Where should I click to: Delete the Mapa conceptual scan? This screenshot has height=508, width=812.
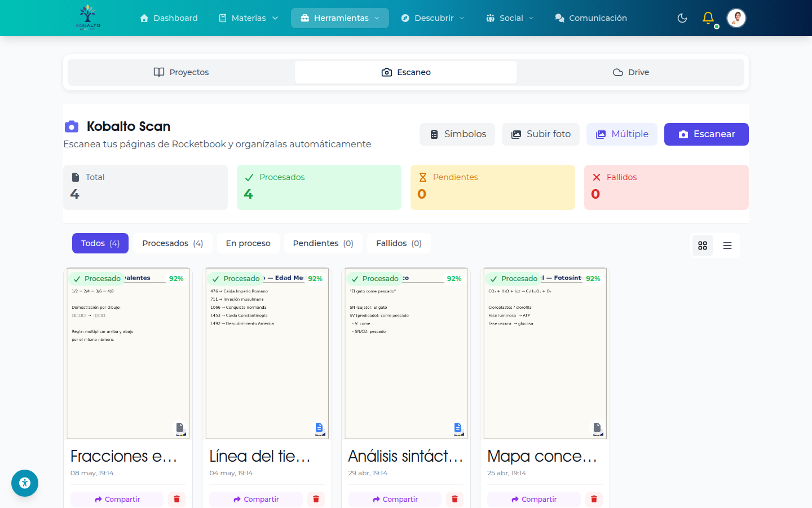594,500
